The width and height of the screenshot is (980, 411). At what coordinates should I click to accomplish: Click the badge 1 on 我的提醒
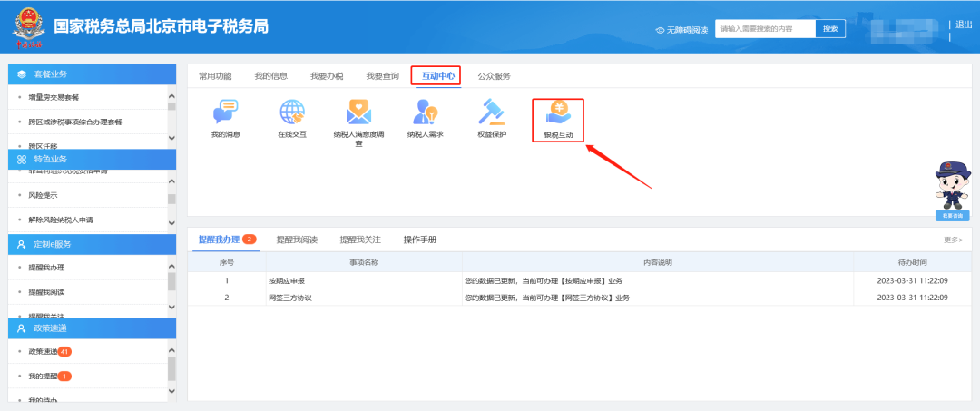click(x=64, y=376)
